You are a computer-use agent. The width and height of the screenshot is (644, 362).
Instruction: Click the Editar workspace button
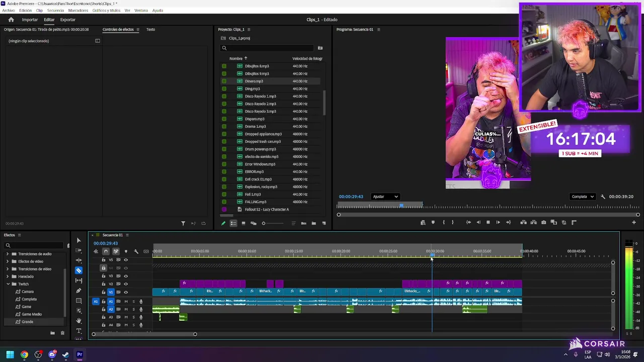49,20
